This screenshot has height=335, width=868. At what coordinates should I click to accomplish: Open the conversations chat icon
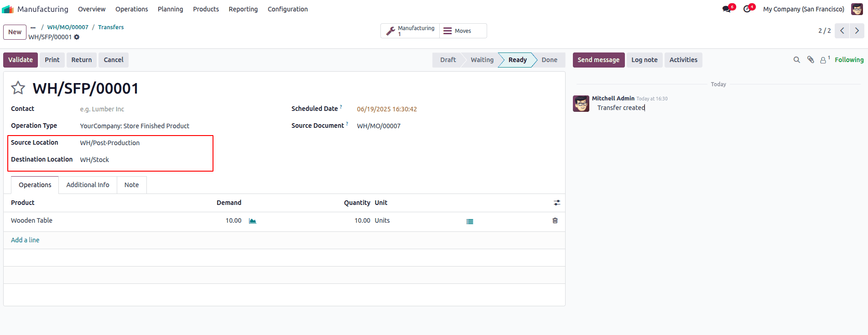tap(727, 9)
